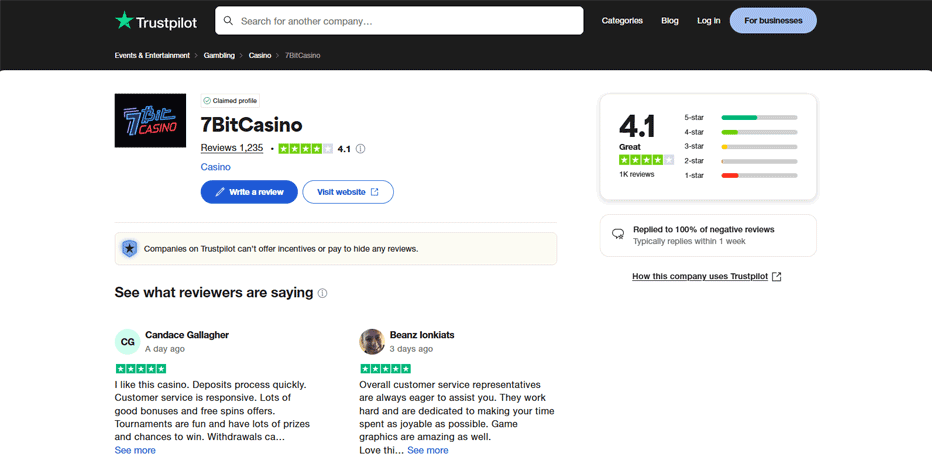This screenshot has height=460, width=932.
Task: Click the reply bubble icon by negative reviews
Action: [618, 234]
